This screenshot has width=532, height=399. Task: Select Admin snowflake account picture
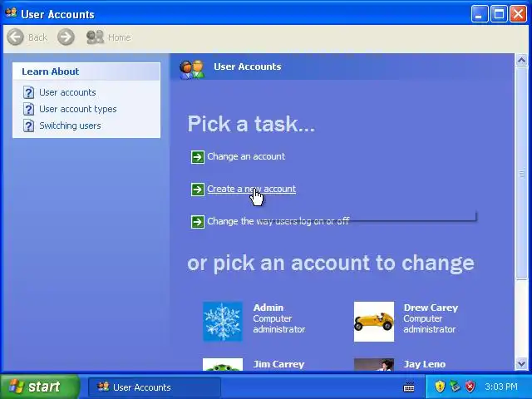pyautogui.click(x=223, y=322)
